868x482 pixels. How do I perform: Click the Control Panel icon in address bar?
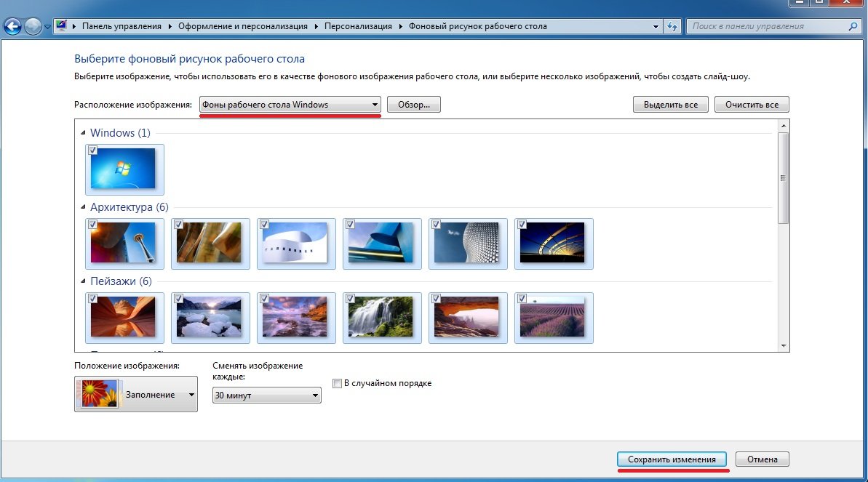tap(61, 25)
